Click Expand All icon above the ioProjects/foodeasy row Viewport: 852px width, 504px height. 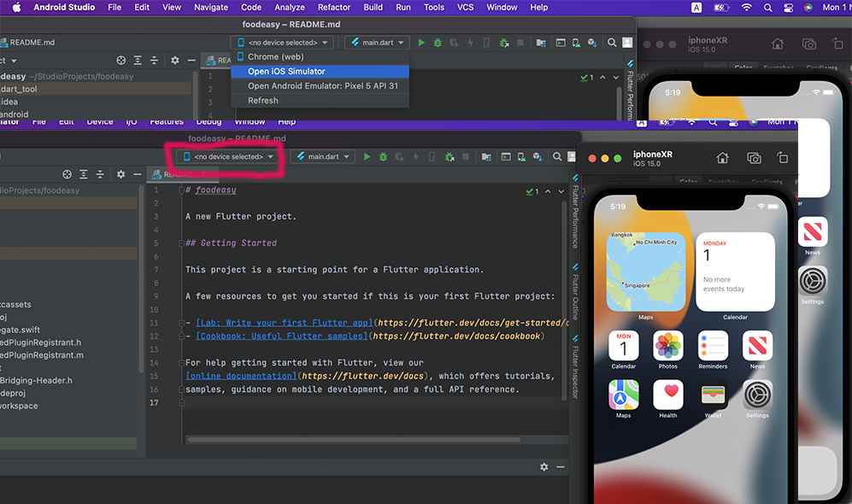[84, 174]
